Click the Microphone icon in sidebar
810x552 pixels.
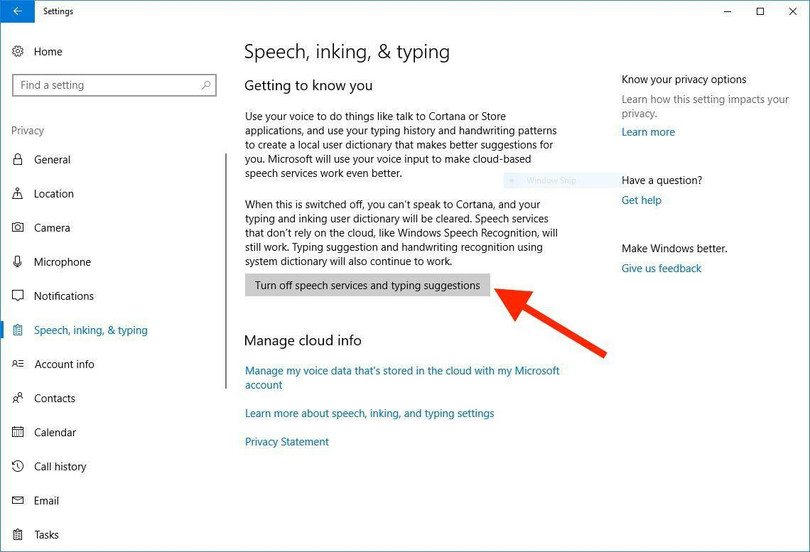pos(18,262)
